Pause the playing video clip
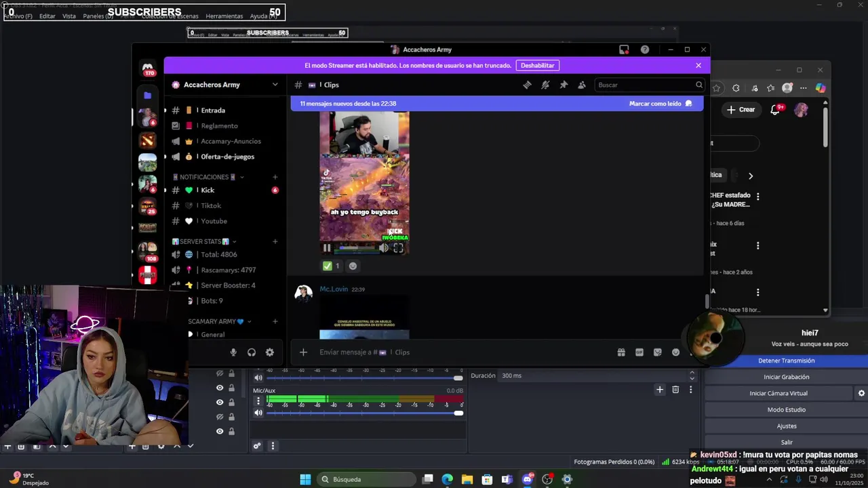This screenshot has height=488, width=868. click(327, 248)
